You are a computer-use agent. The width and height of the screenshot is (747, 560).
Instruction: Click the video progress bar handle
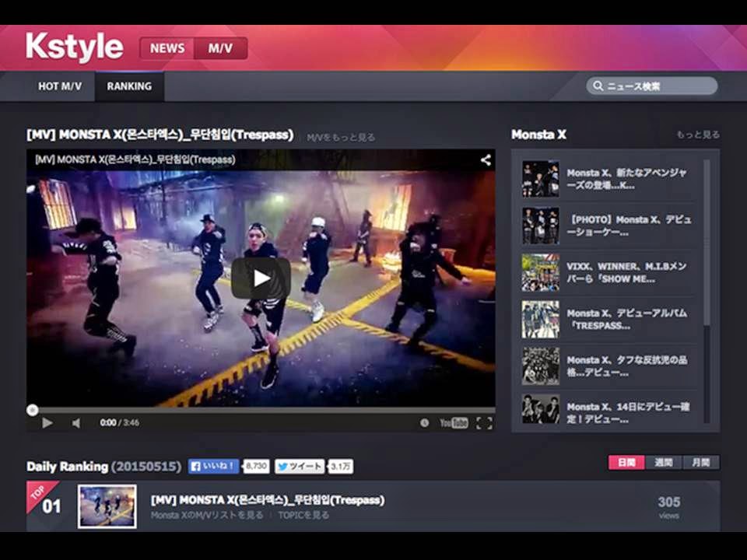click(33, 410)
